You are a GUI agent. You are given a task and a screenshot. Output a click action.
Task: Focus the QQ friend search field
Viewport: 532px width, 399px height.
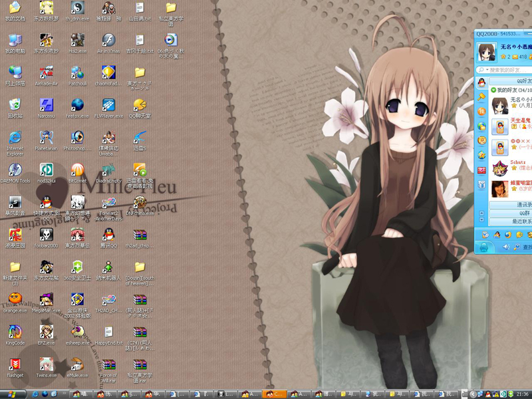pos(509,70)
